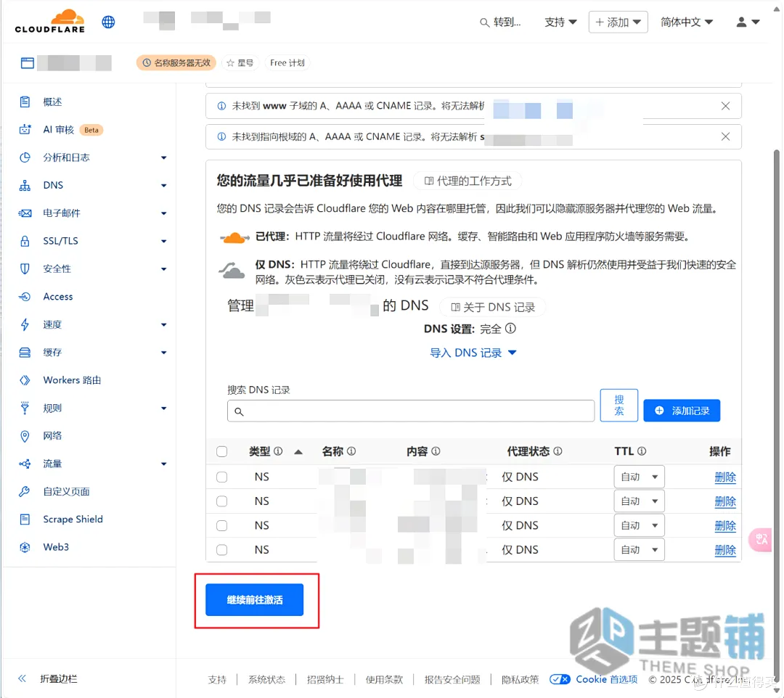
Task: Click into the 搜索 DNS 记录 field
Action: 410,411
